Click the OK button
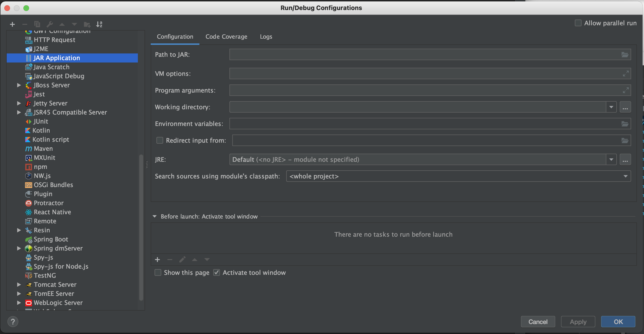The width and height of the screenshot is (644, 334). point(618,322)
